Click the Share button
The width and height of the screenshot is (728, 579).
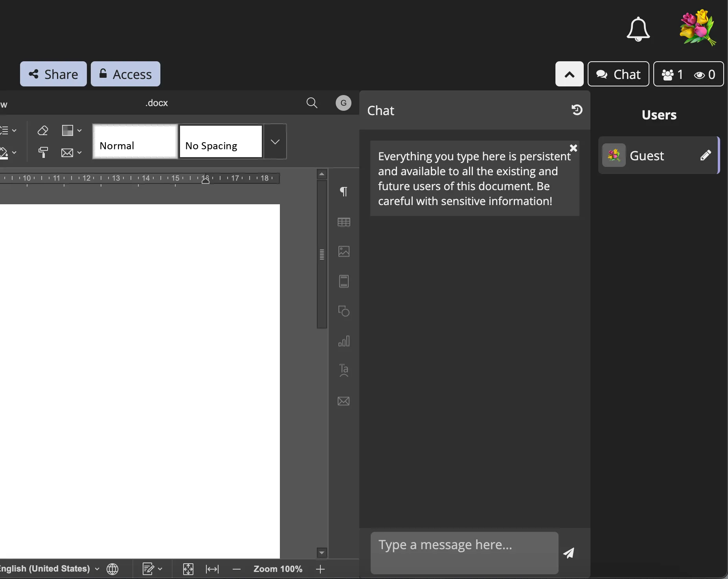53,74
